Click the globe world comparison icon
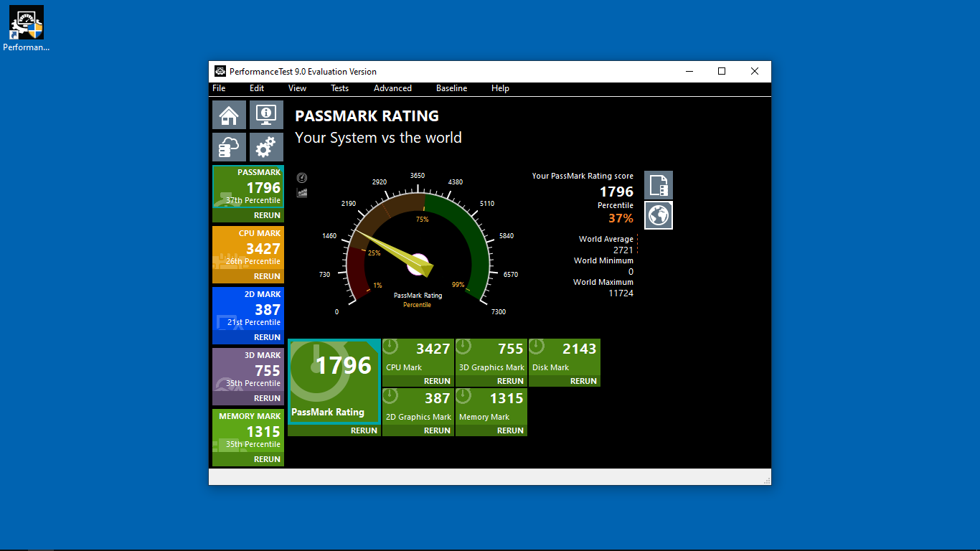This screenshot has height=551, width=980. pos(659,215)
